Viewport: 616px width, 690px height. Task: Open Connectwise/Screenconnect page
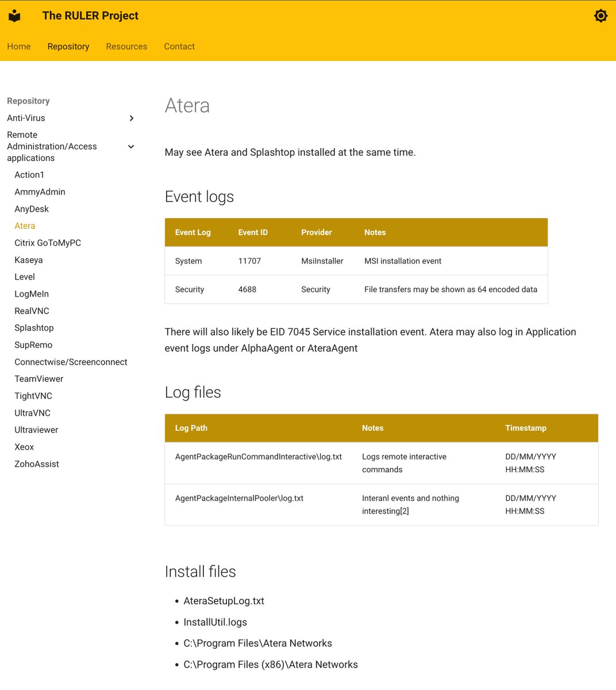[71, 362]
